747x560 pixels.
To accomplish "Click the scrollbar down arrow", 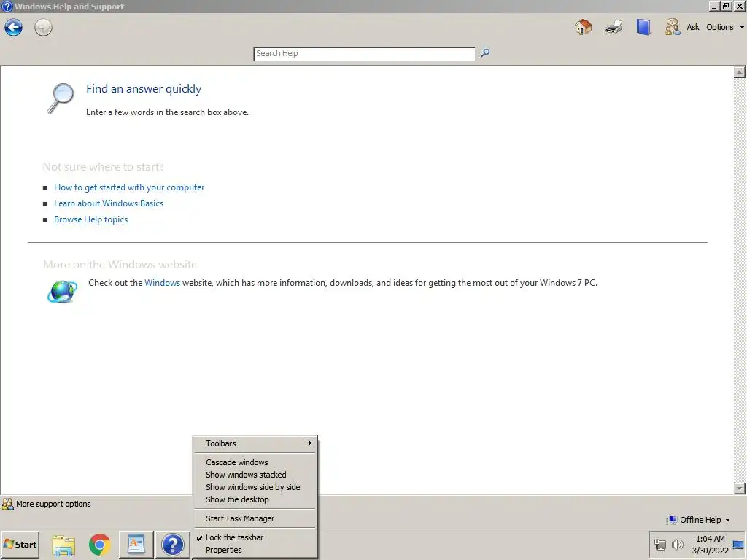I will (x=740, y=488).
